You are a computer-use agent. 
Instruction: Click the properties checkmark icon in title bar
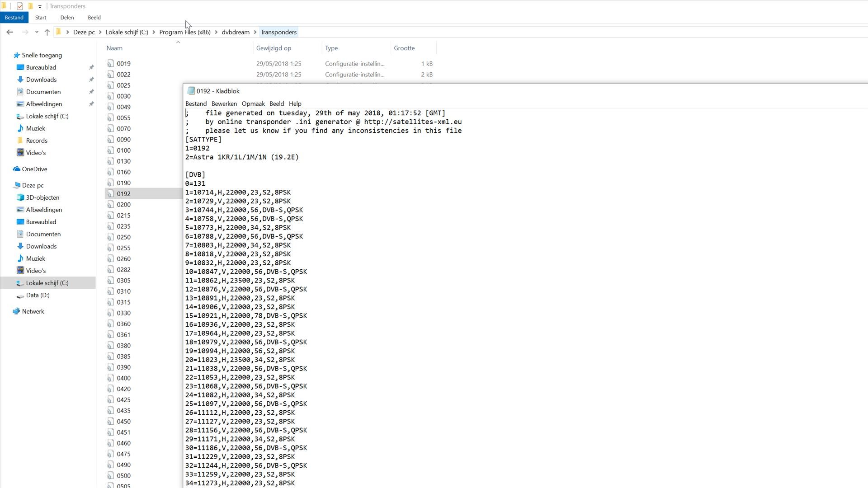pos(20,6)
